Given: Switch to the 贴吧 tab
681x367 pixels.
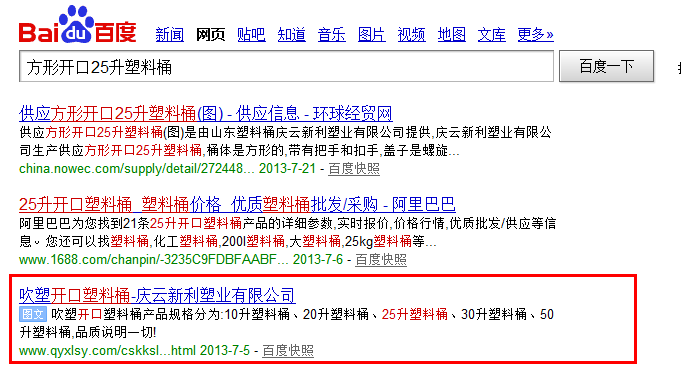Looking at the screenshot, I should point(251,34).
